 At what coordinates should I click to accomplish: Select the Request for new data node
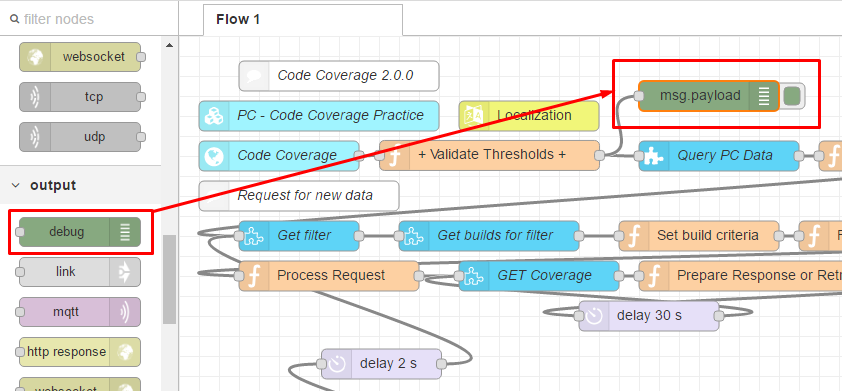[299, 196]
